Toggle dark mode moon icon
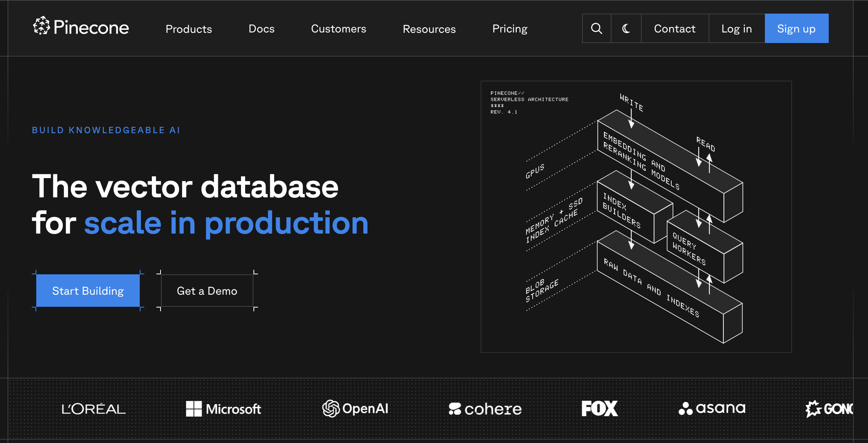This screenshot has width=868, height=443. click(x=626, y=29)
